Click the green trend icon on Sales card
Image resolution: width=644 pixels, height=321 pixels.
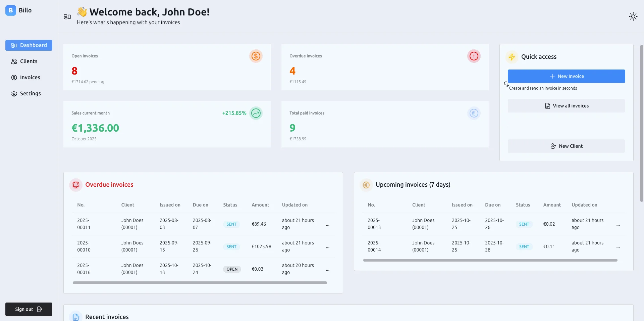256,113
